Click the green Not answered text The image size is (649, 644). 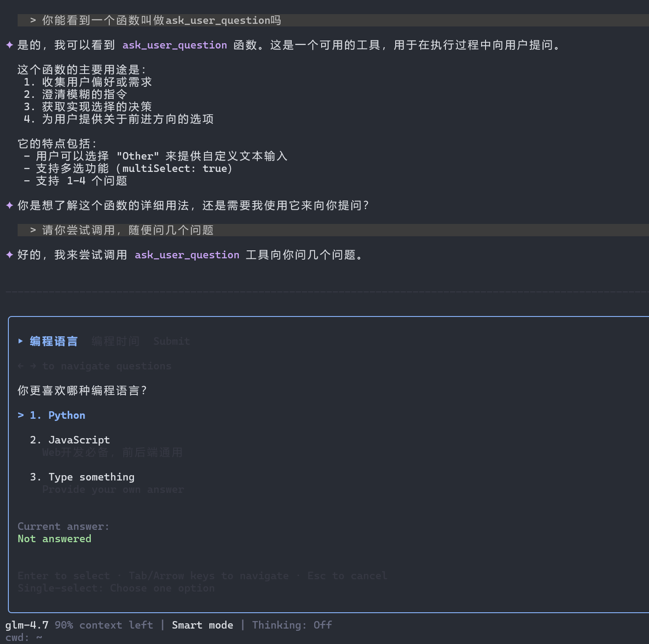tap(54, 539)
